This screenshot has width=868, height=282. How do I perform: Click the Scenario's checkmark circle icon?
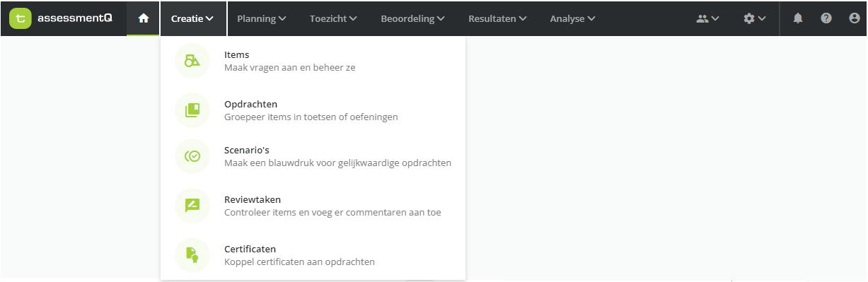tap(192, 157)
